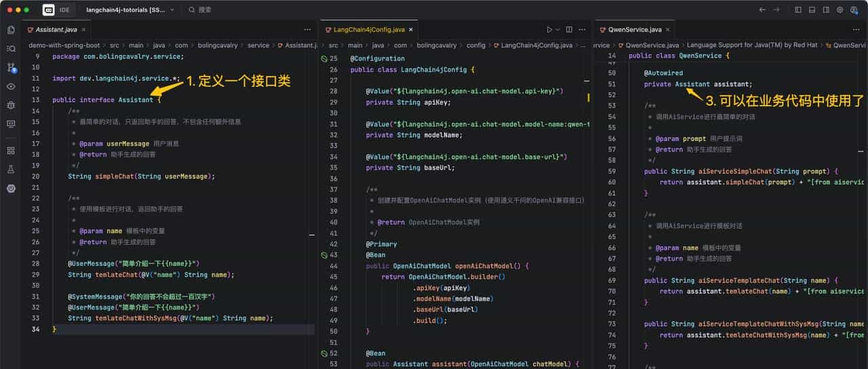
Task: Click the demo-with-spring-boot breadcrumb
Action: [64, 45]
